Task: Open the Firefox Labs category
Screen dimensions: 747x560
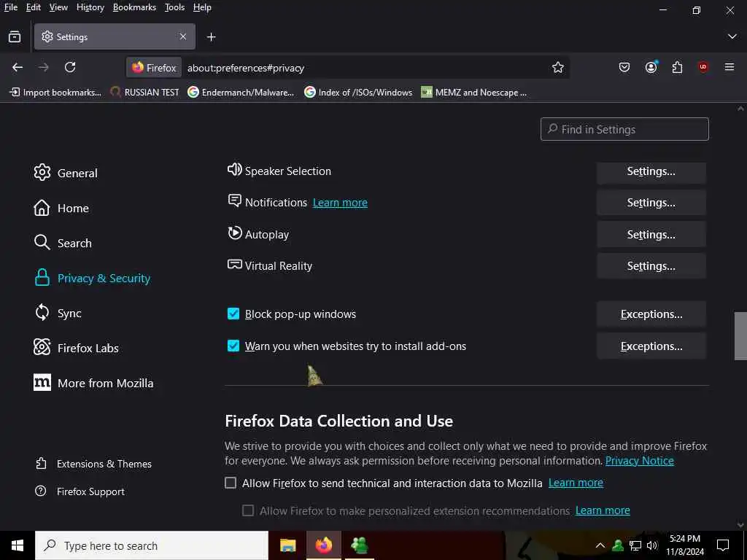Action: [x=76, y=348]
